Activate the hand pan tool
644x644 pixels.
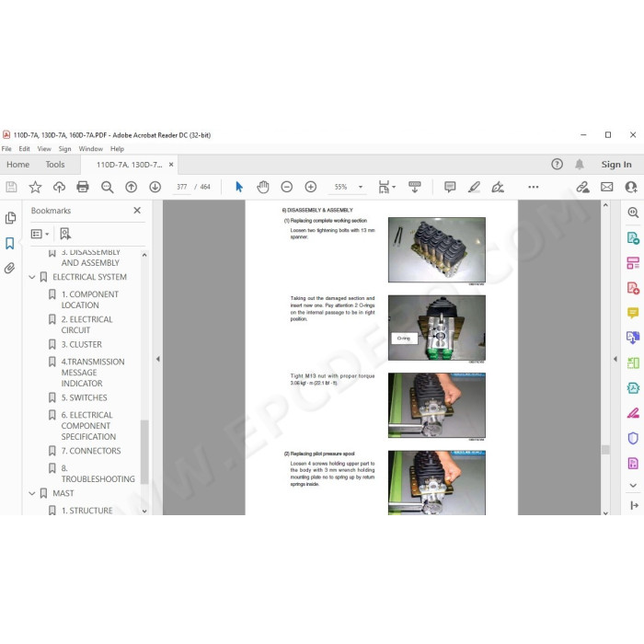(263, 187)
